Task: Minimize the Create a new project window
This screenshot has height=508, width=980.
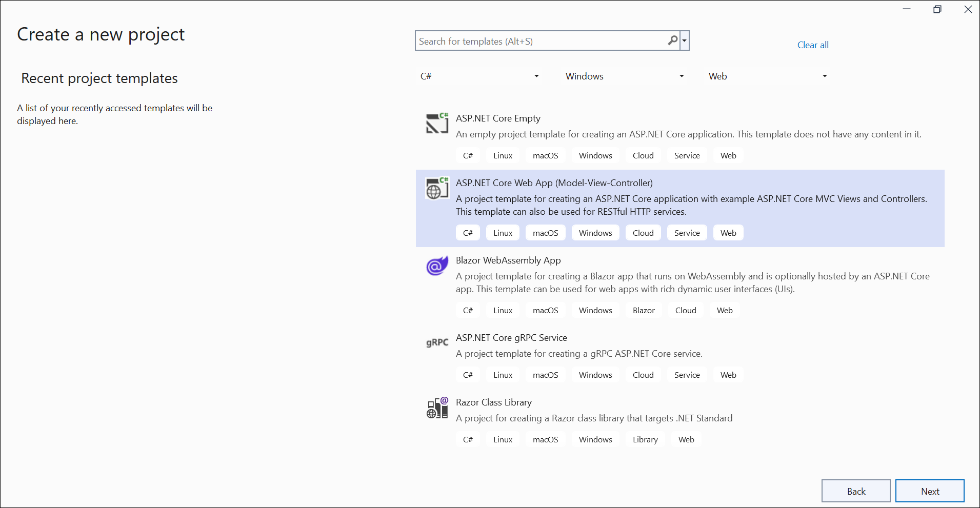Action: click(907, 9)
